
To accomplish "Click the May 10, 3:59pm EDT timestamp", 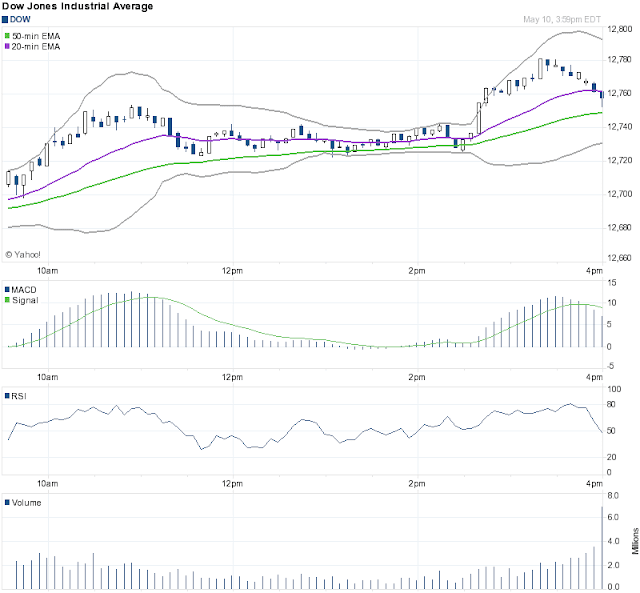I will pos(562,20).
